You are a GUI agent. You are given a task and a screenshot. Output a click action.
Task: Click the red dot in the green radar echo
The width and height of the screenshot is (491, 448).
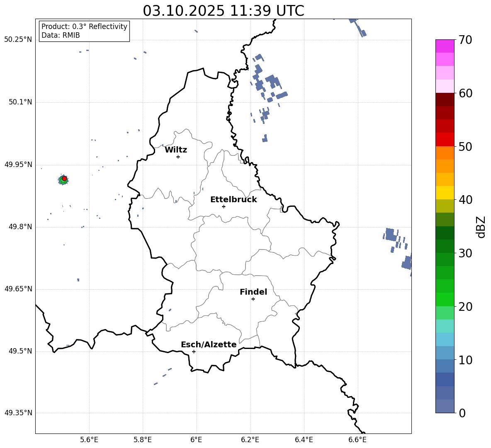tap(64, 179)
